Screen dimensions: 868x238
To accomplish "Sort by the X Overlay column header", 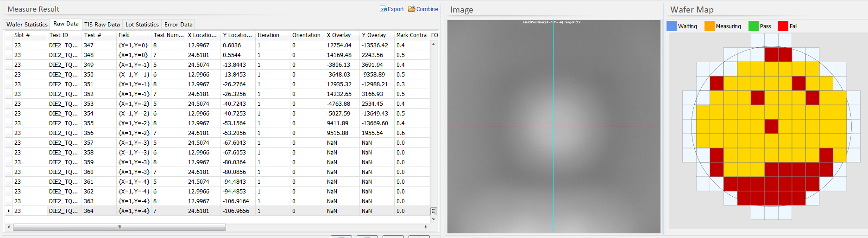I will point(339,35).
